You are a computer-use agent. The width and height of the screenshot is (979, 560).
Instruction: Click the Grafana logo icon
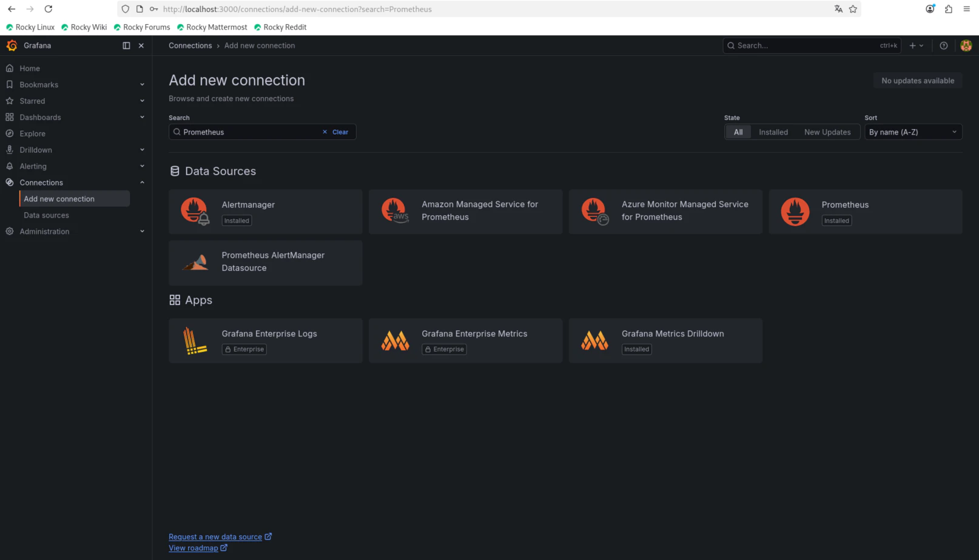(12, 45)
